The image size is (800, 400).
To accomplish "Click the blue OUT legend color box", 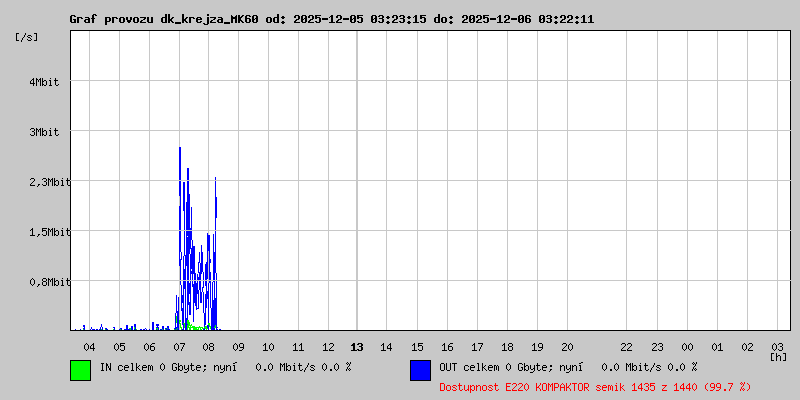I will [x=420, y=369].
